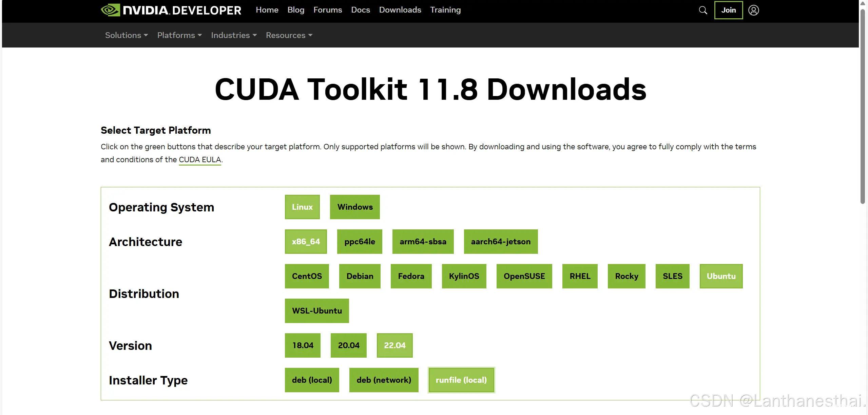Viewport: 868px width, 415px height.
Task: Select Rocky distribution
Action: coord(626,276)
